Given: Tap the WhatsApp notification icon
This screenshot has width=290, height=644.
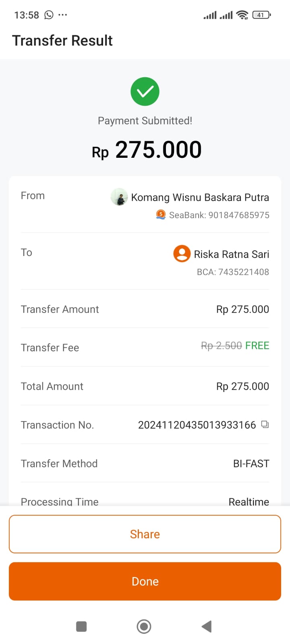Looking at the screenshot, I should (49, 15).
